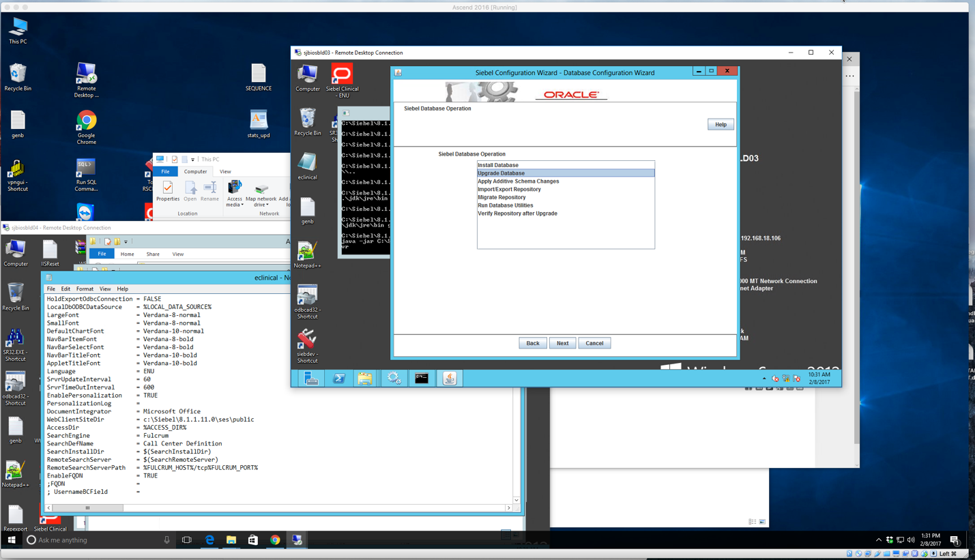Viewport: 975px width, 560px height.
Task: Select Install Database operation
Action: 566,165
